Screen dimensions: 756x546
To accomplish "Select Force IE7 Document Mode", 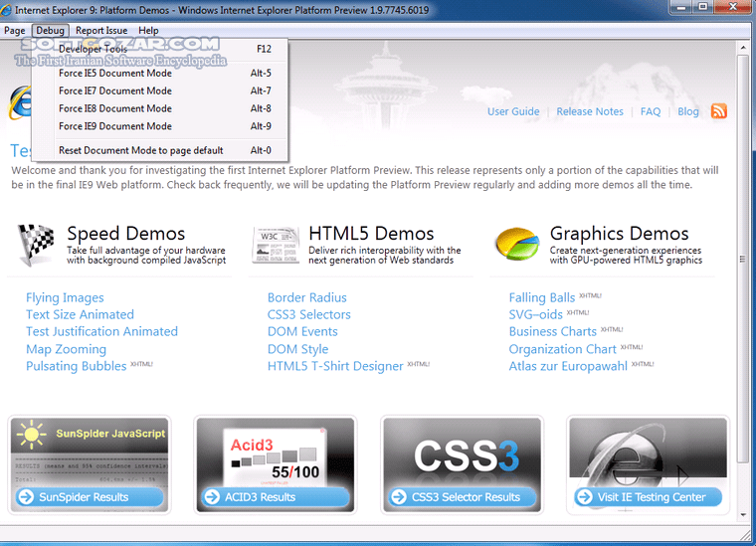I will click(160, 91).
